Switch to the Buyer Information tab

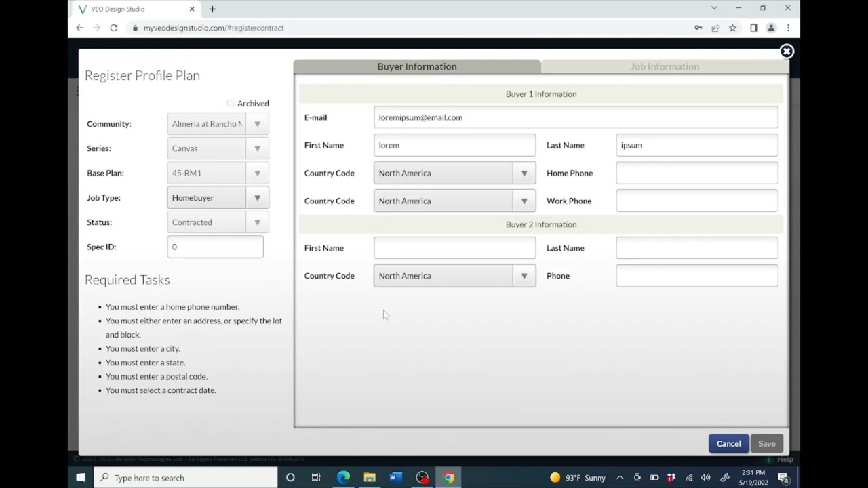417,66
